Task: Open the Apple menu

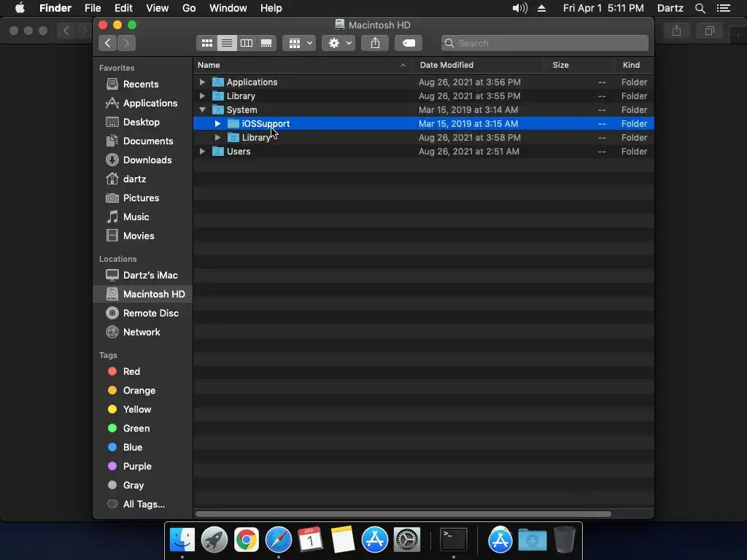Action: tap(20, 8)
